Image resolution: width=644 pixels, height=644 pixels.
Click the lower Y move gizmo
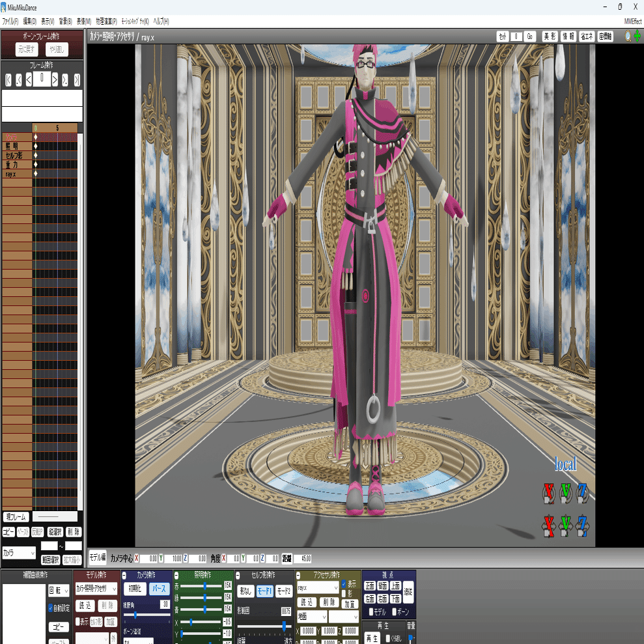(566, 526)
